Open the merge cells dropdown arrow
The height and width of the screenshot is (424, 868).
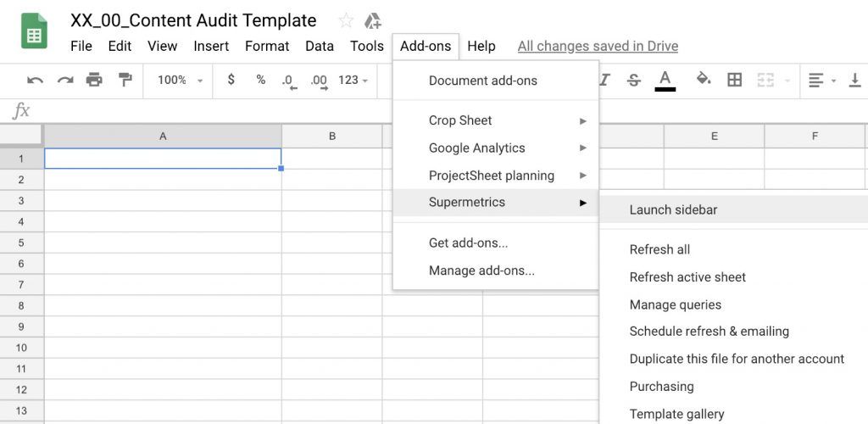pyautogui.click(x=787, y=81)
